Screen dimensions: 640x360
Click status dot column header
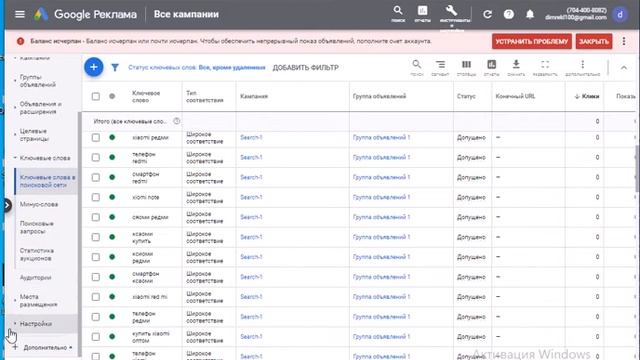(x=112, y=96)
